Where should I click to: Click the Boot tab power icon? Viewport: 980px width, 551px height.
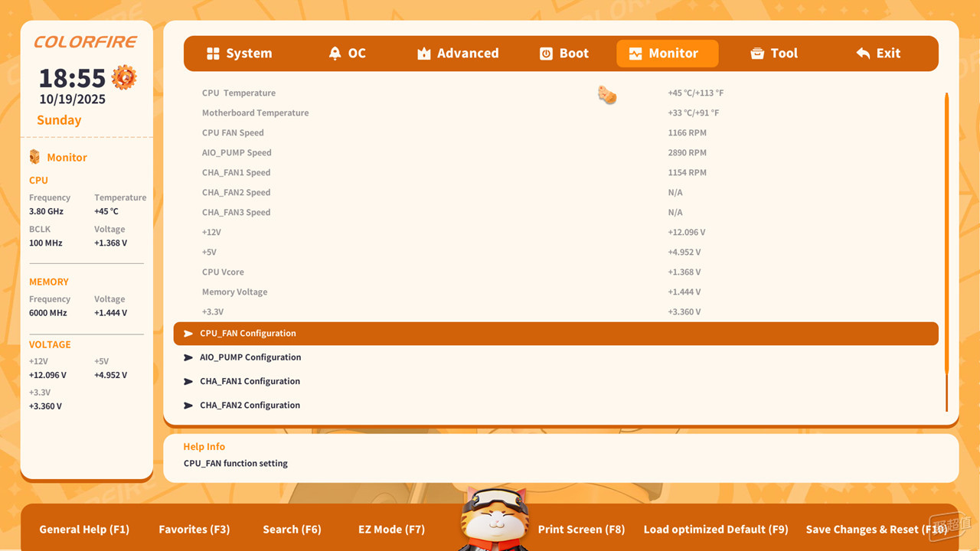point(546,54)
